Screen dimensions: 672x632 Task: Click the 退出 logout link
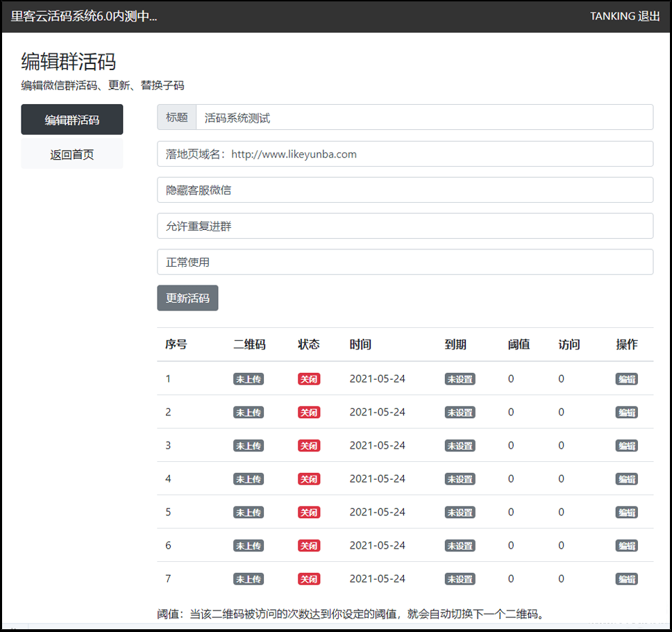(x=650, y=16)
